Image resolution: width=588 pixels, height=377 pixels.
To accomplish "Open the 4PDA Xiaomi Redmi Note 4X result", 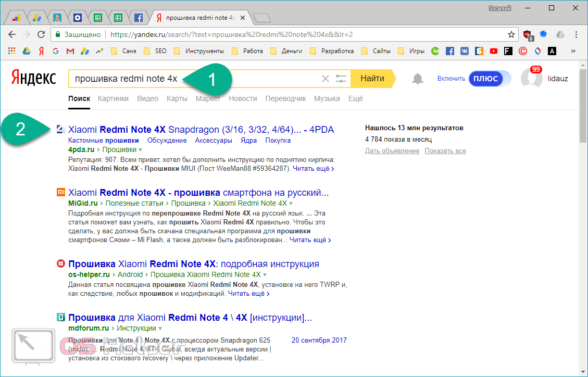I will (x=201, y=130).
